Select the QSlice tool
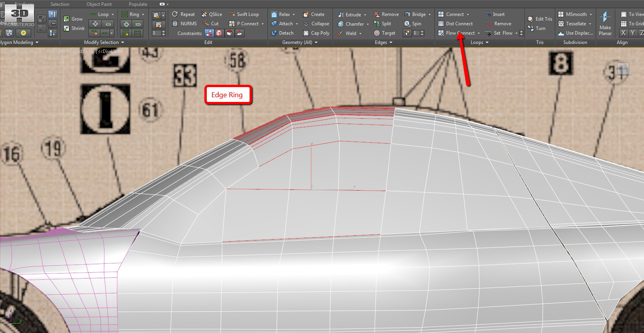Image resolution: width=644 pixels, height=333 pixels. (212, 14)
